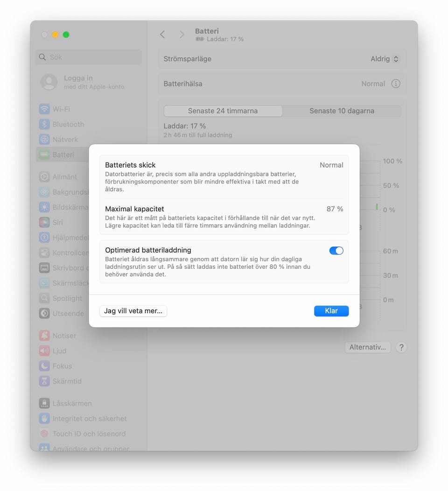Click the Skärmtid hourglass icon
Viewport: 448px width, 491px height.
44,381
